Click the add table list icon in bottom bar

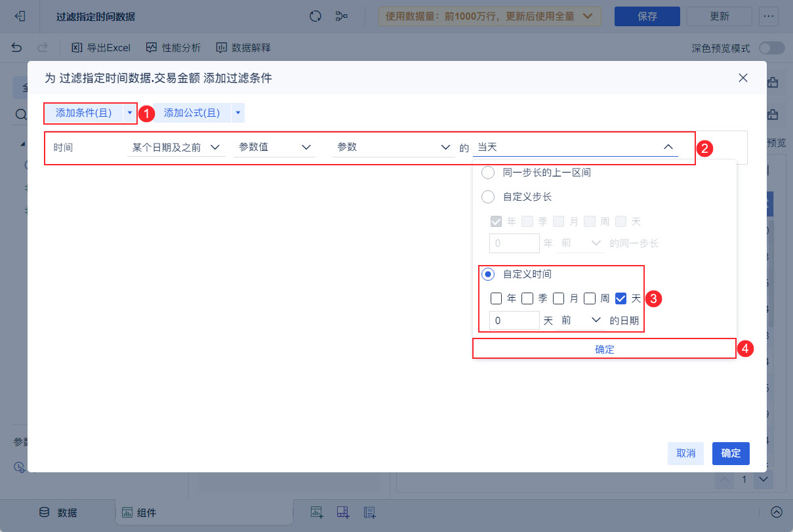tap(369, 512)
